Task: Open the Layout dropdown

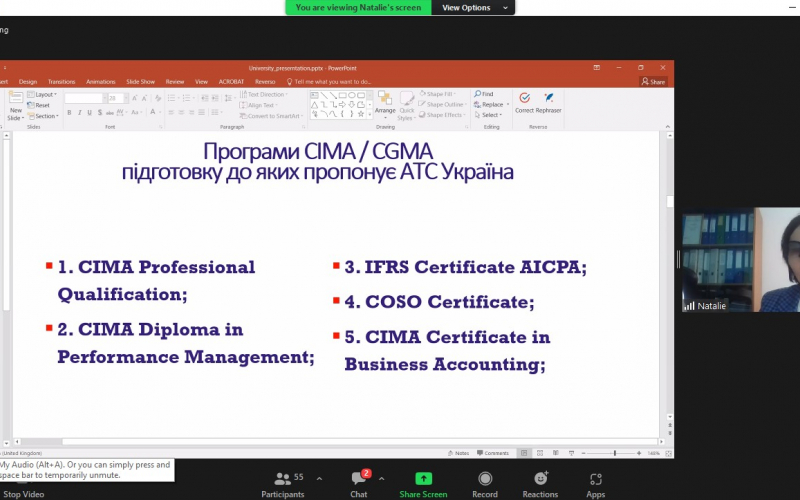Action: point(42,94)
